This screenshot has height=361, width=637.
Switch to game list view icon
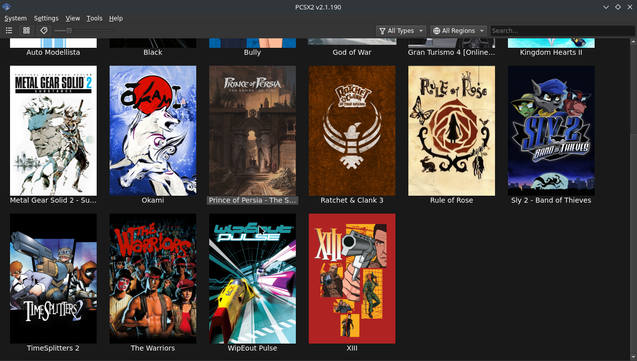tap(9, 30)
